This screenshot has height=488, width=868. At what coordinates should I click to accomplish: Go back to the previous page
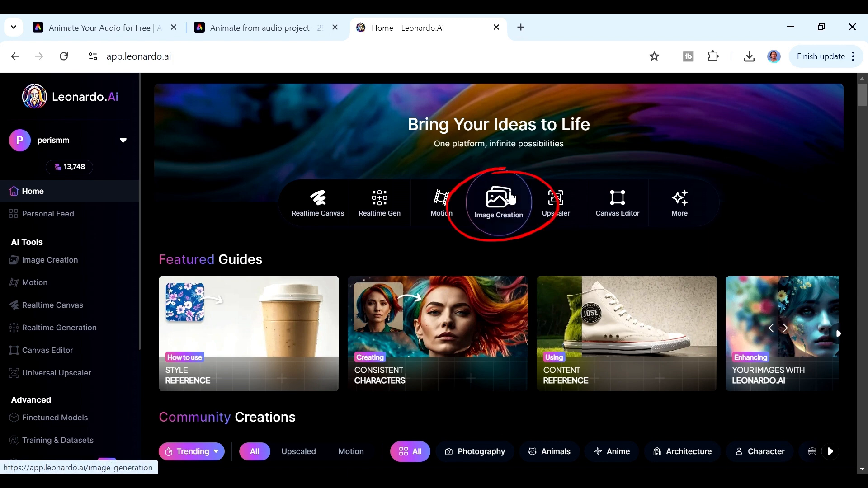click(15, 56)
